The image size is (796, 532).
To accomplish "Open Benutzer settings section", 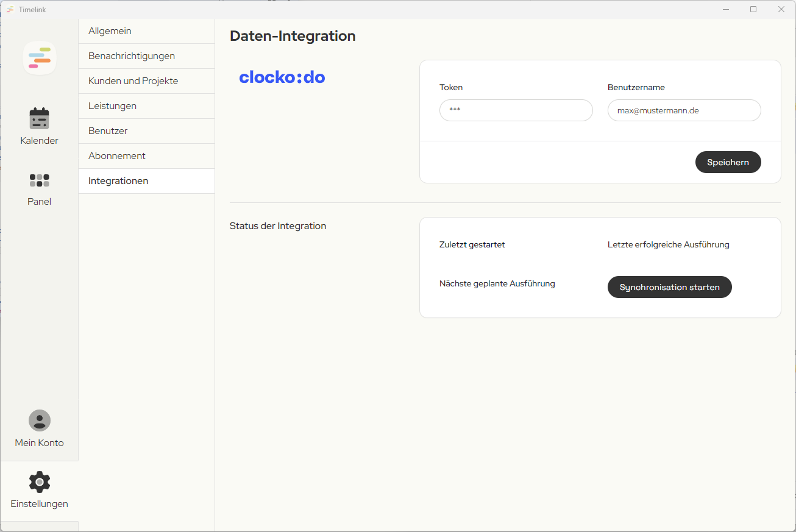I will [x=146, y=131].
